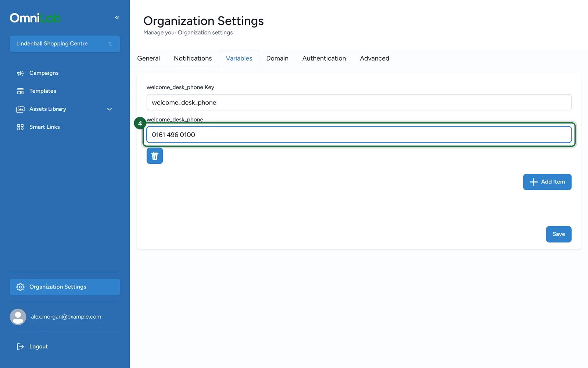Collapse the sidebar with the double-chevron icon

116,18
